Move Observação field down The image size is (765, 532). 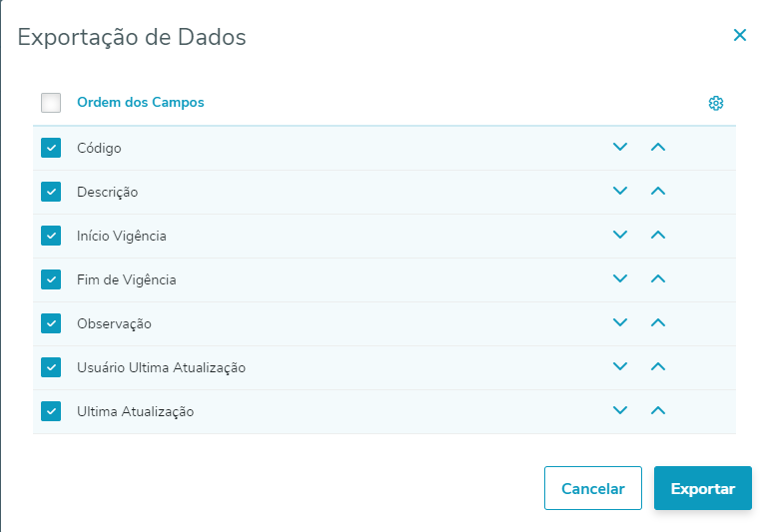pos(620,323)
